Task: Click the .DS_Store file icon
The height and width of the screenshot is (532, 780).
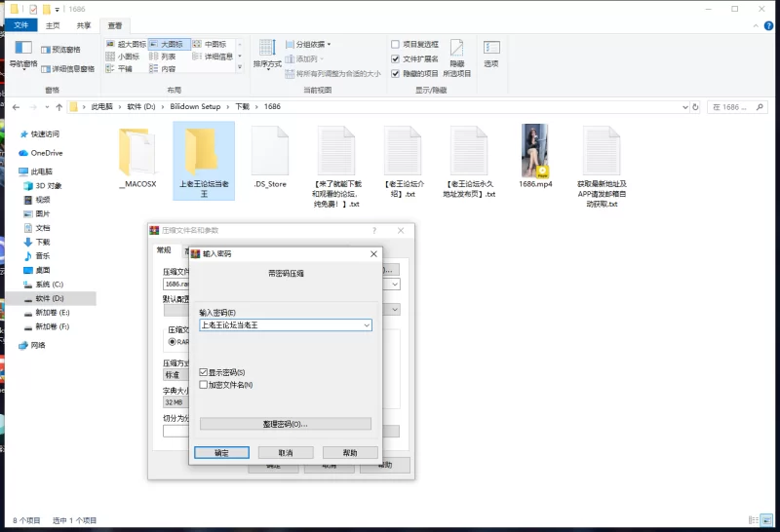Action: click(x=270, y=153)
